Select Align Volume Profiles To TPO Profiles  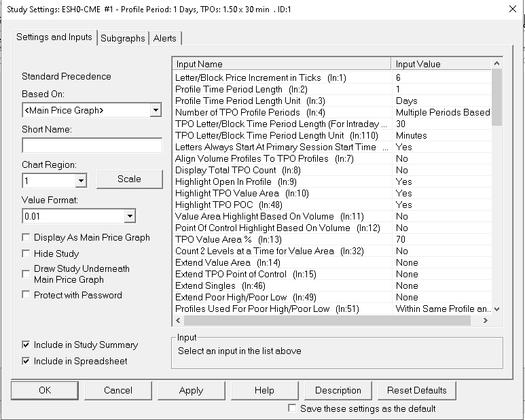tap(332, 159)
